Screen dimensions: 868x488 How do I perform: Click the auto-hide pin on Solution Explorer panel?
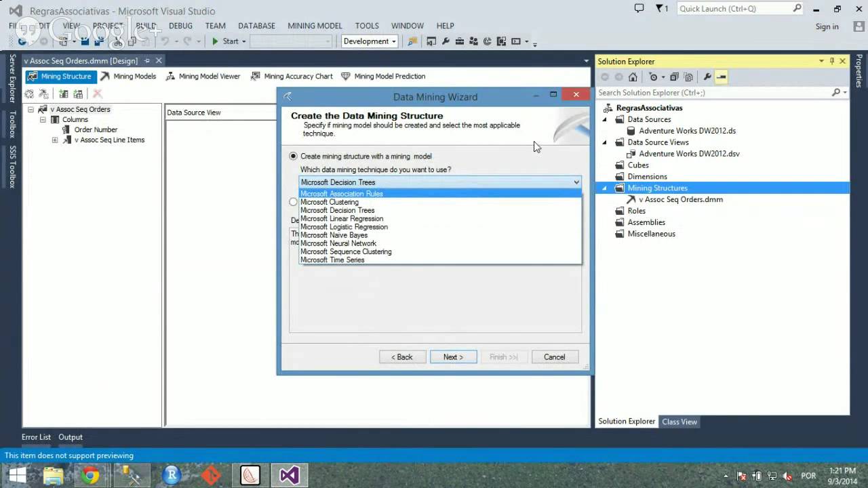click(x=832, y=61)
